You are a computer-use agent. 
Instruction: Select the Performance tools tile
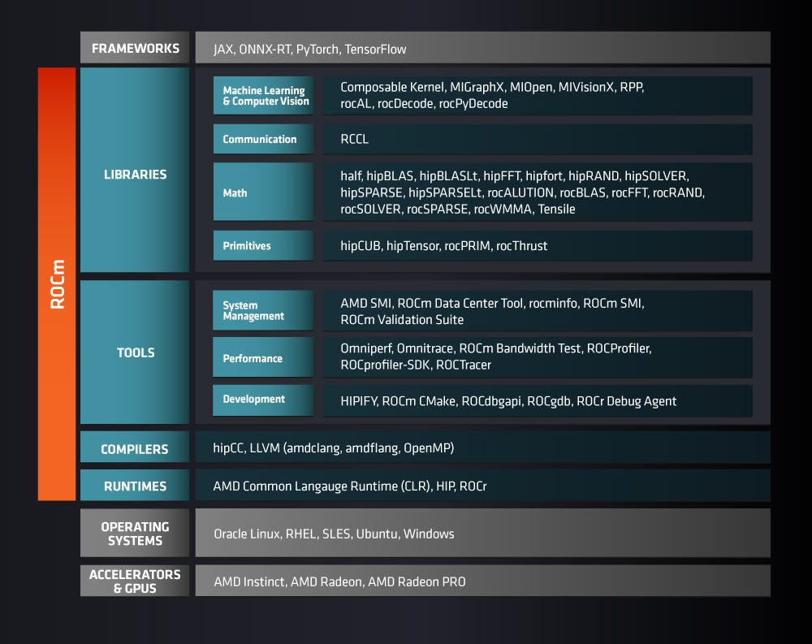262,357
